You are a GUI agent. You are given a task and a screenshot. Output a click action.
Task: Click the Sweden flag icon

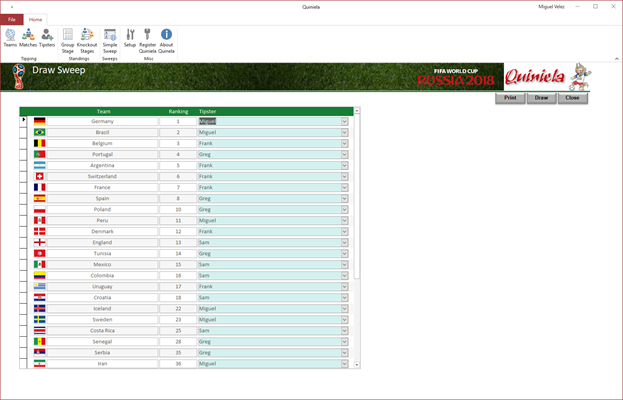(39, 319)
